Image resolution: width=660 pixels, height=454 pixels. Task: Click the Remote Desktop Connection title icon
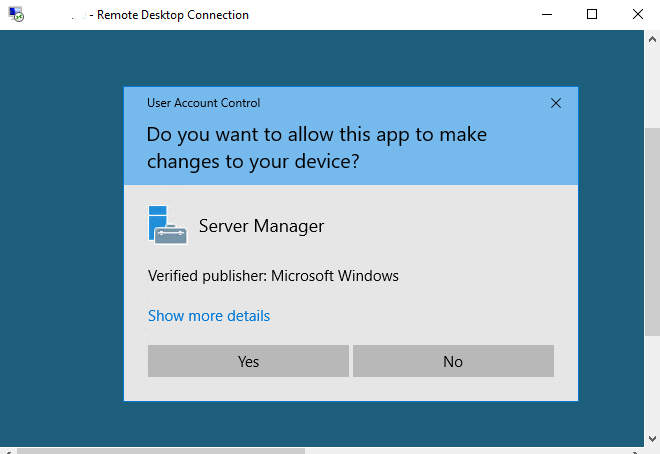pyautogui.click(x=16, y=14)
